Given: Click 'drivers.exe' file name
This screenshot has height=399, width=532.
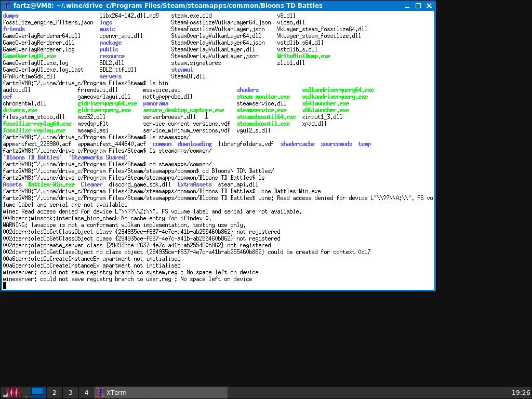Looking at the screenshot, I should click(20, 110).
